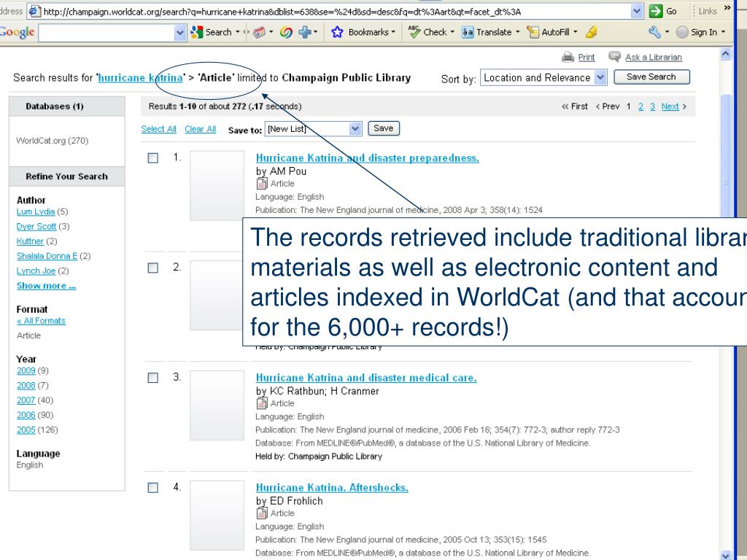Image resolution: width=747 pixels, height=560 pixels.
Task: Filter by author Dyer Scott
Action: click(x=36, y=226)
